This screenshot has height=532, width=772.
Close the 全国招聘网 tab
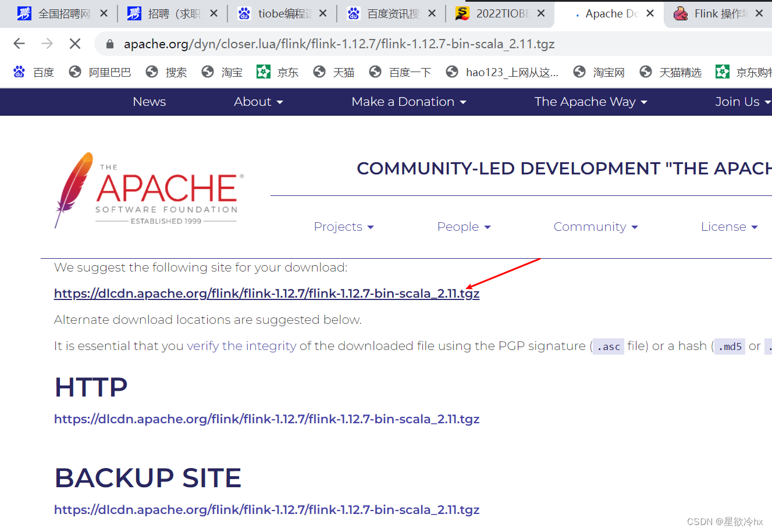(104, 13)
